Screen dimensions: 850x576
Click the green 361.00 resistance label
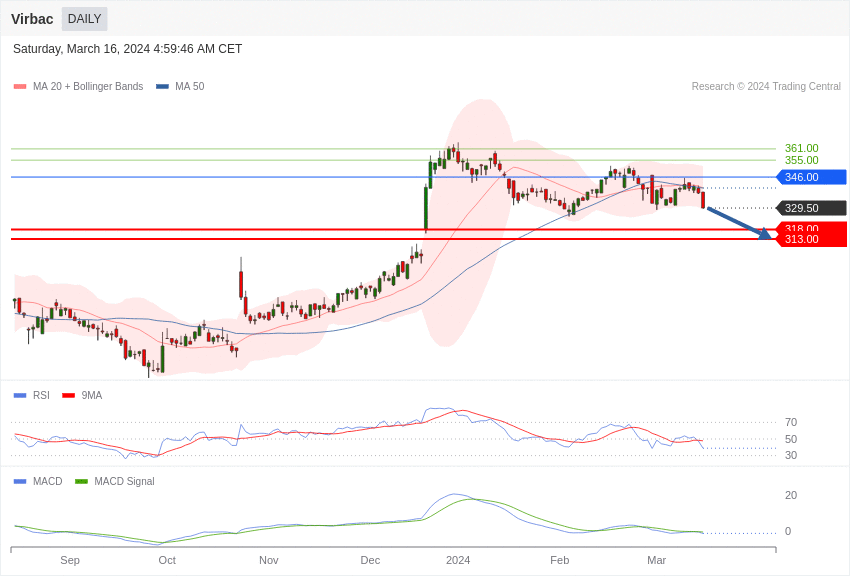tap(801, 148)
